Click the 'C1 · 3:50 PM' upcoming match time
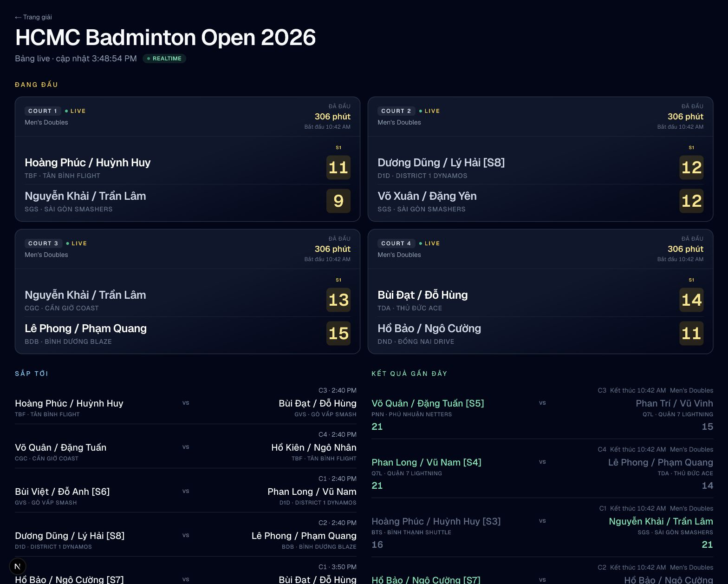Viewport: 728px width, 584px height. (x=338, y=567)
